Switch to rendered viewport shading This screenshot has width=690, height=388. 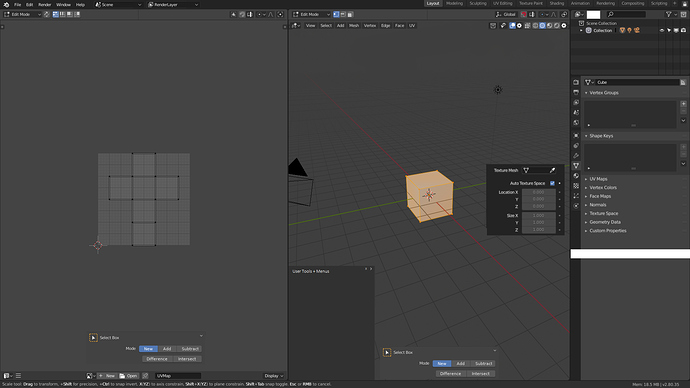pyautogui.click(x=556, y=26)
